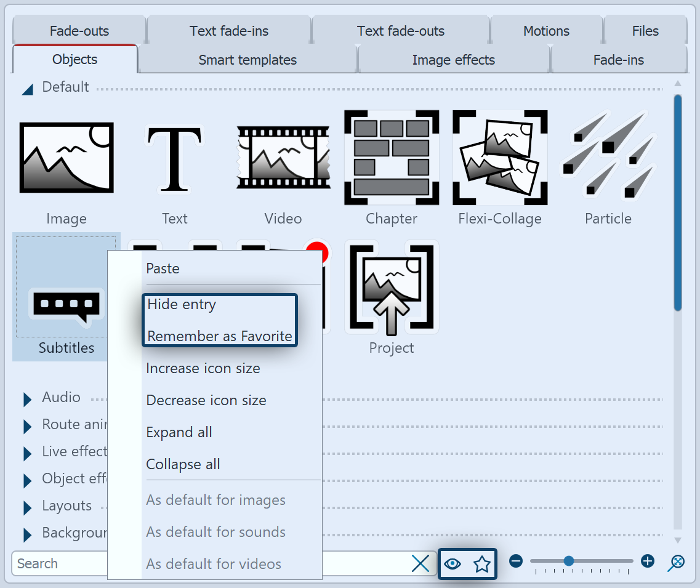
Task: Select the Video object
Action: pos(283,157)
